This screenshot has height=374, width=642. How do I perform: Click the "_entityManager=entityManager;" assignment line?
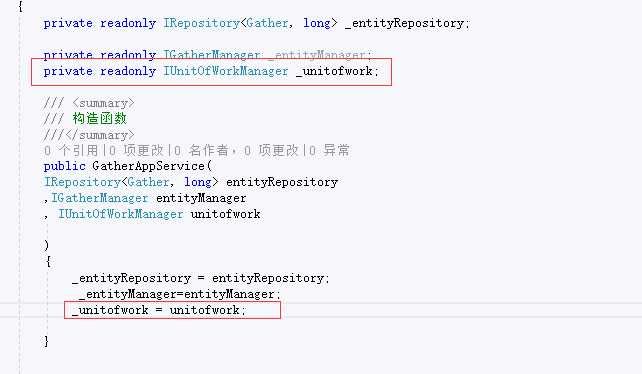point(180,294)
